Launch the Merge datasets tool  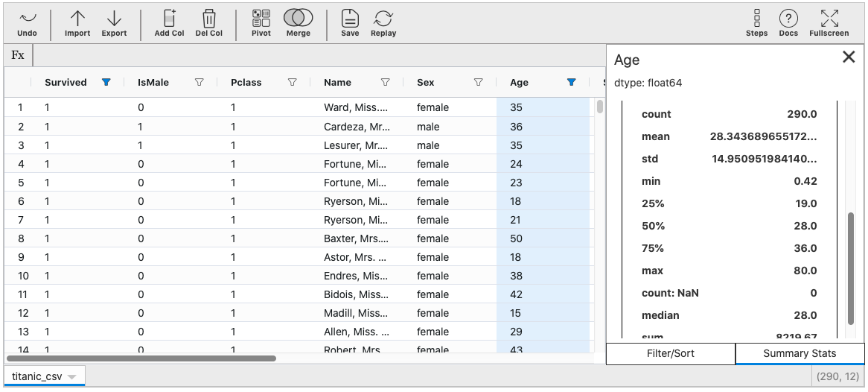298,23
